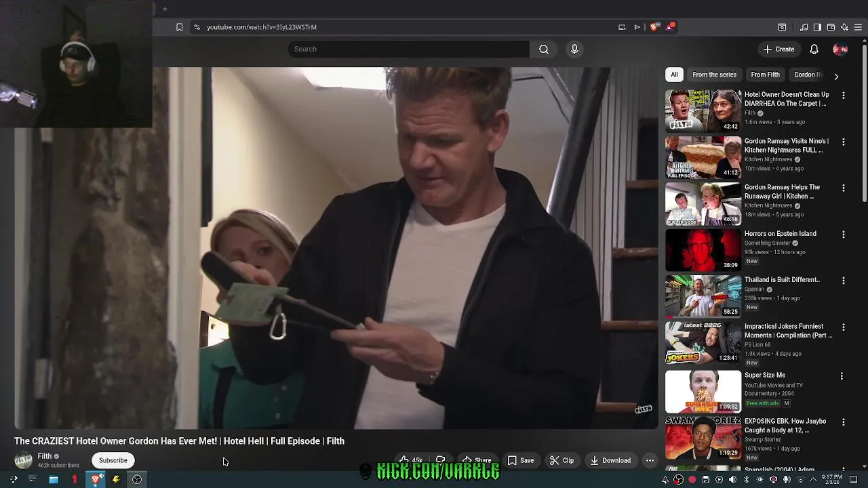Expand hidden system tray icons chevron

pyautogui.click(x=813, y=480)
